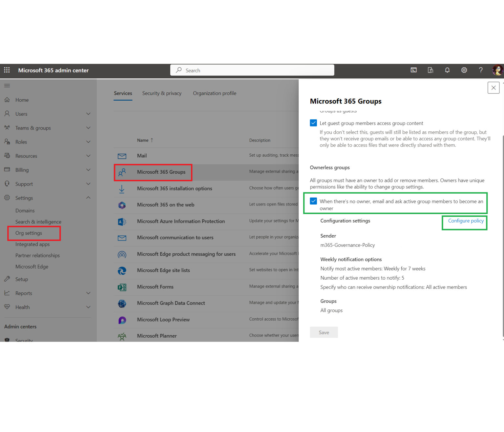Expand the Teams & groups section

point(88,128)
